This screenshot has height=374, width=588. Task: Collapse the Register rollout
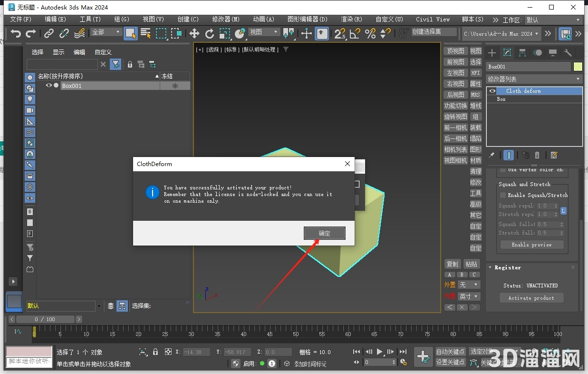pyautogui.click(x=508, y=267)
